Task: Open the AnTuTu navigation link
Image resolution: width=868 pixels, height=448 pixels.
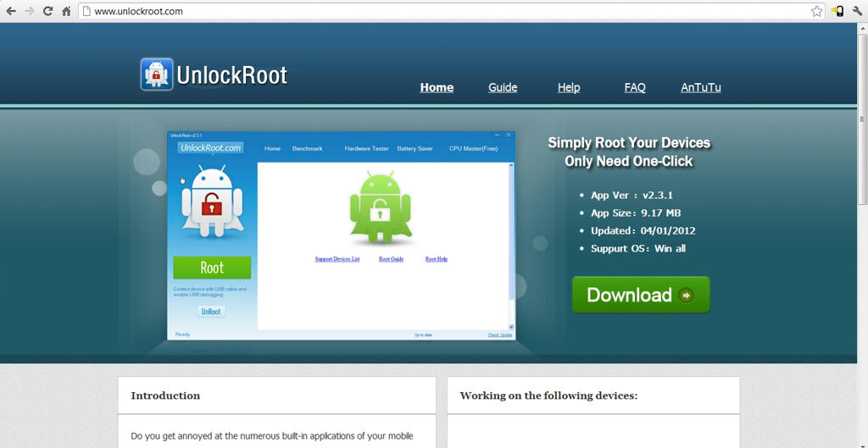Action: [701, 87]
